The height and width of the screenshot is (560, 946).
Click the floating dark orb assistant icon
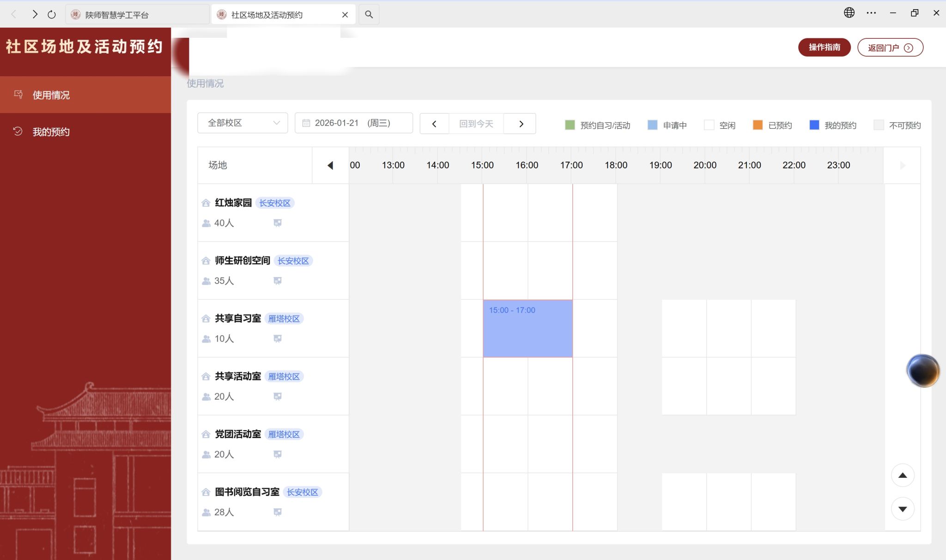pos(922,370)
